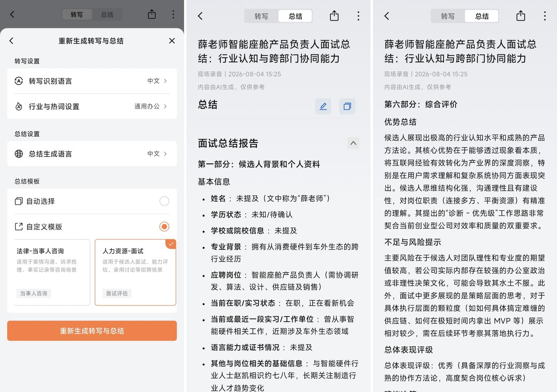
Task: Go back from the regenerate settings sheet
Action: pos(11,41)
